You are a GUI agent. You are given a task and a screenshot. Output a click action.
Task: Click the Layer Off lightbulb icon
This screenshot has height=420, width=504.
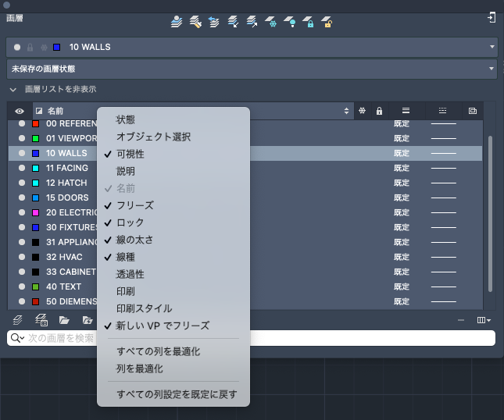(290, 22)
